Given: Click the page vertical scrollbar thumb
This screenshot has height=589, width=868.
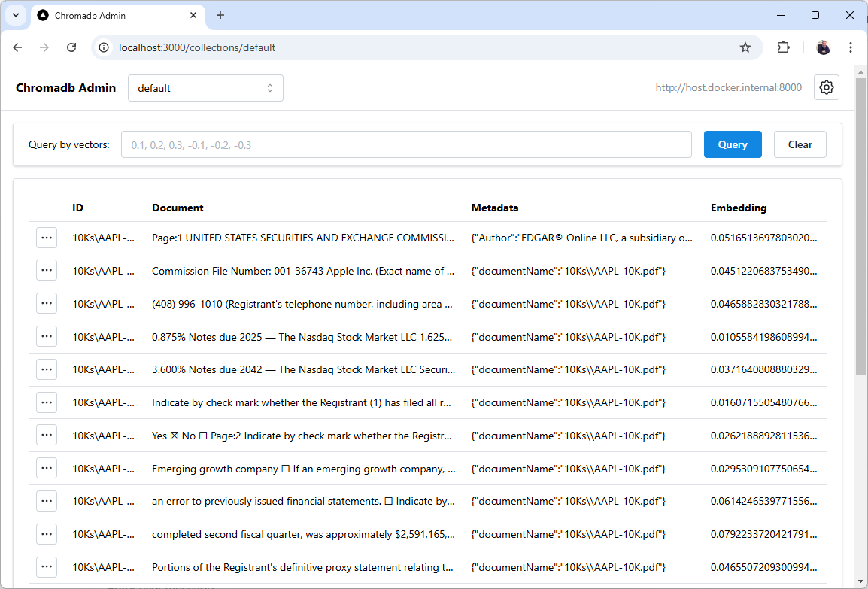Looking at the screenshot, I should (860, 226).
